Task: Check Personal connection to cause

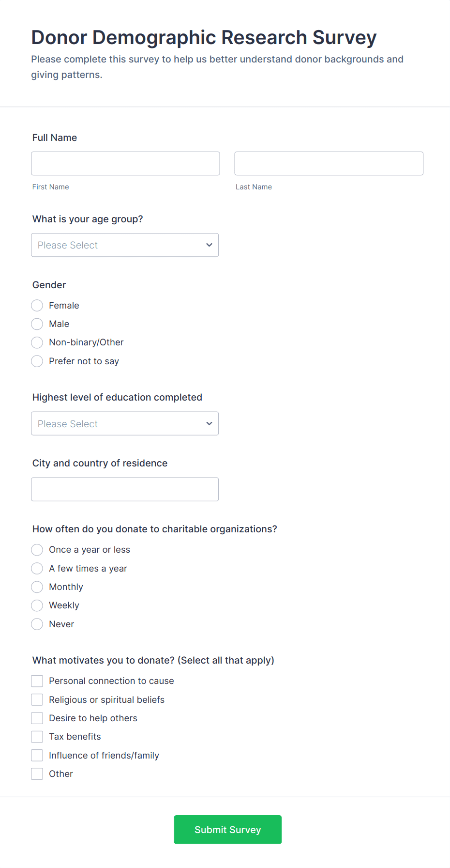Action: (x=37, y=681)
